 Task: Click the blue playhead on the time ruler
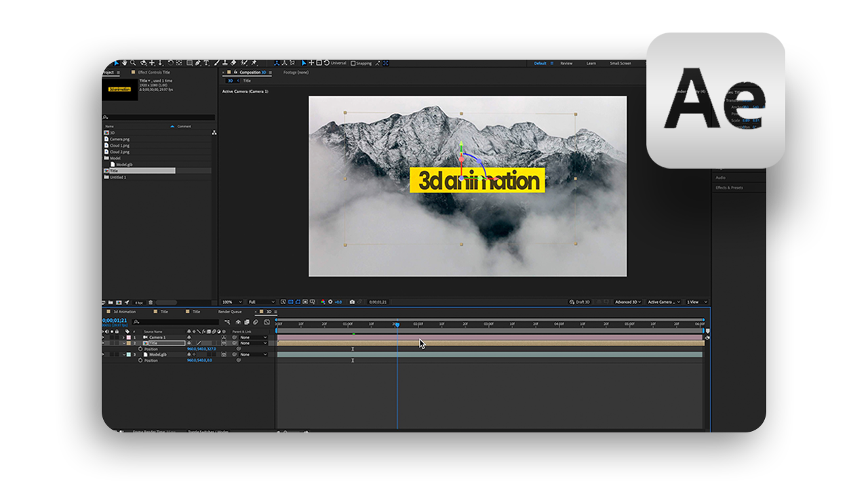(x=397, y=325)
